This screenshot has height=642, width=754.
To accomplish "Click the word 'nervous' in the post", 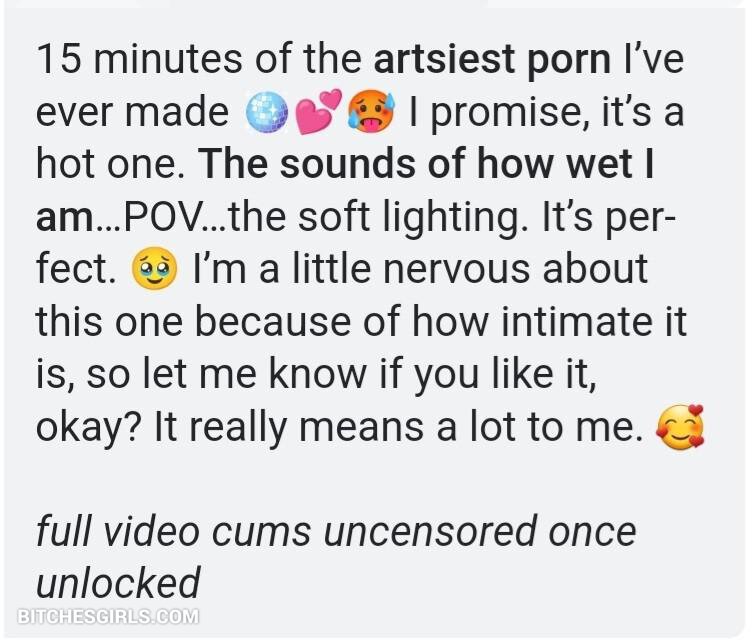I will [x=457, y=269].
